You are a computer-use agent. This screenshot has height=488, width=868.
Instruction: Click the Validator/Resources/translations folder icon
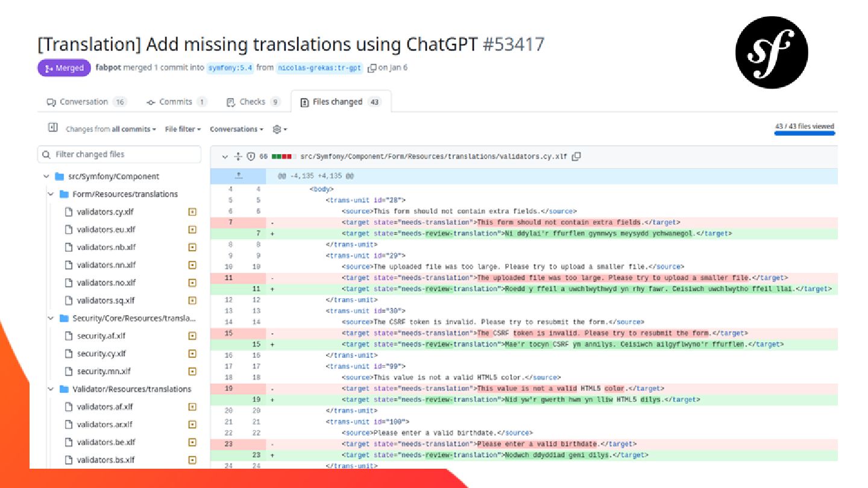click(64, 389)
